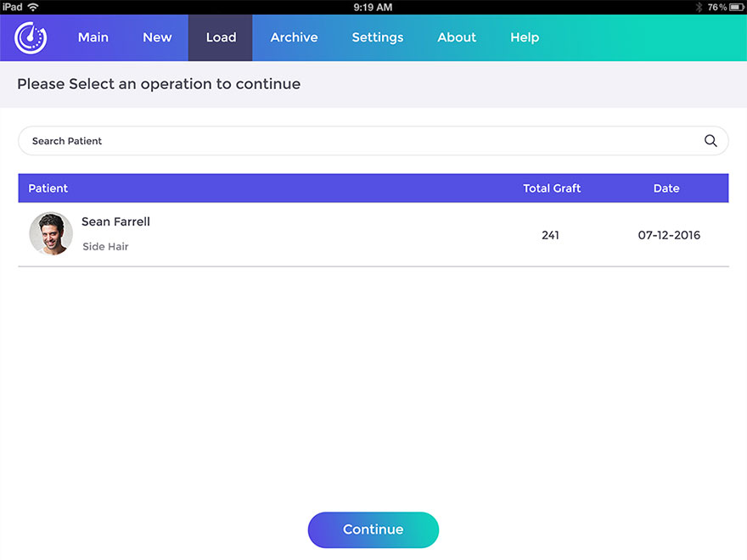This screenshot has width=747, height=560.
Task: Click the circular app logo icon
Action: pos(29,37)
